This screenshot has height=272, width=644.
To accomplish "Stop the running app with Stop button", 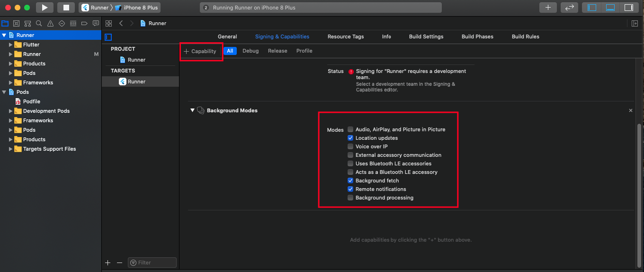I will 66,8.
